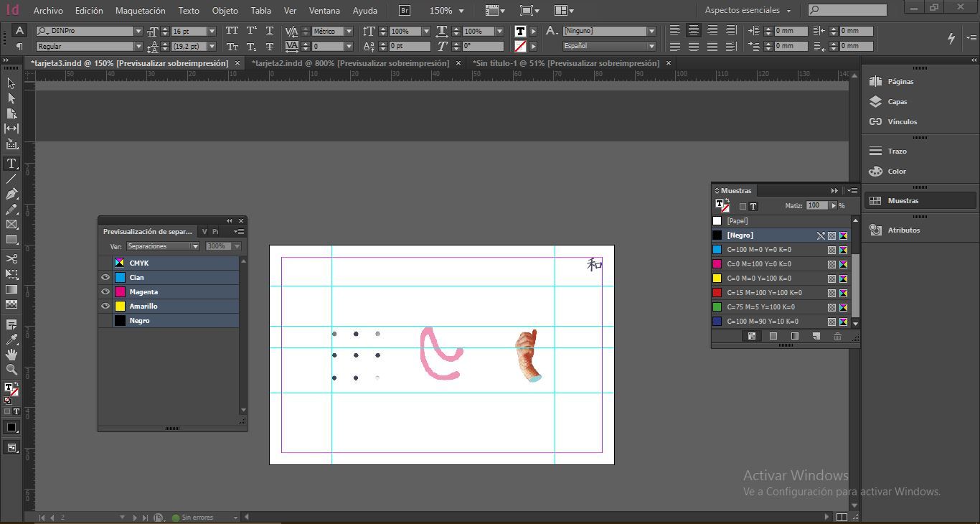The width and height of the screenshot is (980, 524).
Task: Switch to tarjeta2.indd document tab
Action: (350, 63)
